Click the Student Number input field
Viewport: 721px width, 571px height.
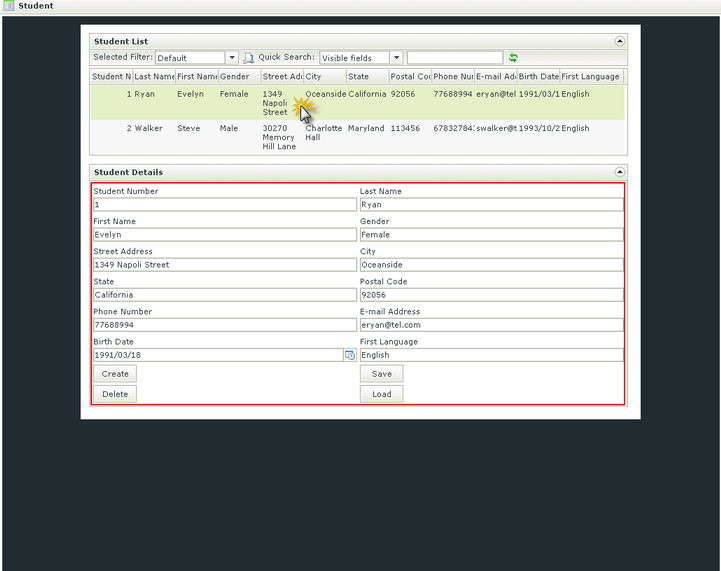click(x=225, y=205)
